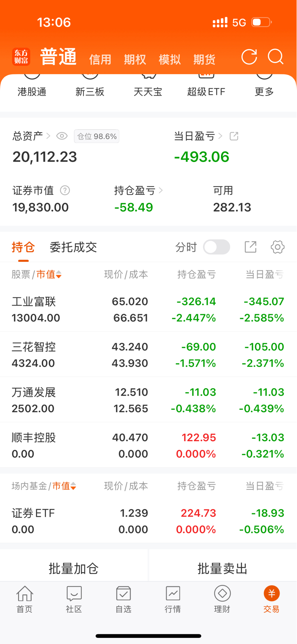
Task: Hide total assets with eye icon
Action: [x=62, y=136]
